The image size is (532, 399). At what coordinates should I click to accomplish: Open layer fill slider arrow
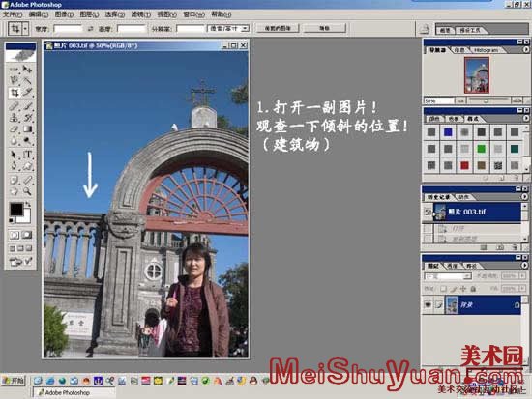(x=521, y=289)
